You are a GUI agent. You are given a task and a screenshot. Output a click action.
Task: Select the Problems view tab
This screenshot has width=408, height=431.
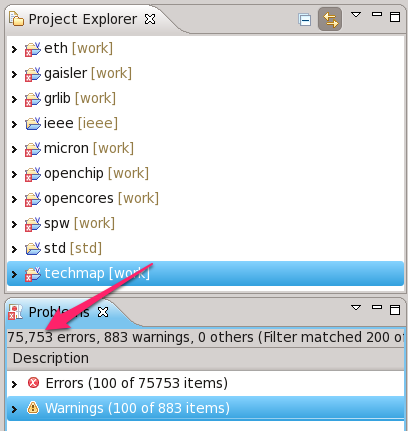pyautogui.click(x=59, y=312)
